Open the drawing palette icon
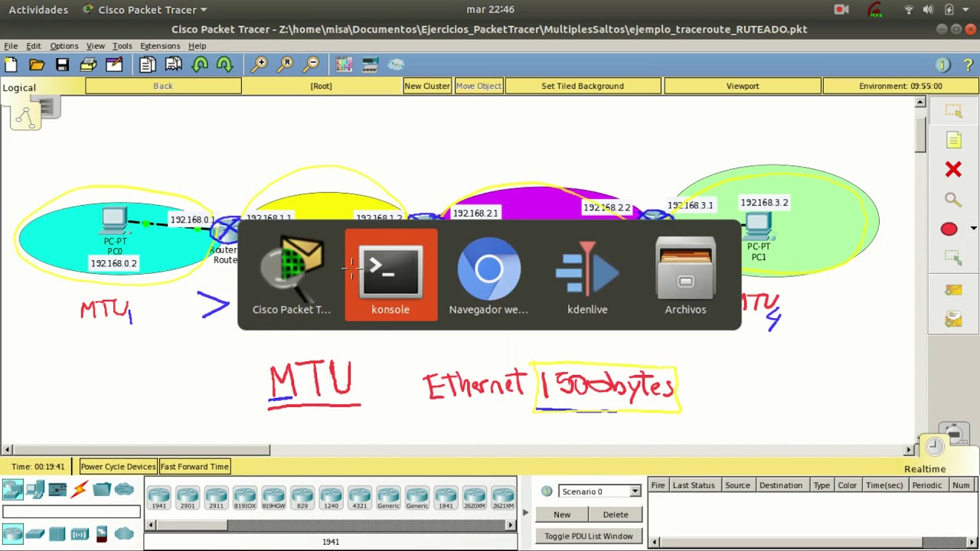 click(344, 65)
